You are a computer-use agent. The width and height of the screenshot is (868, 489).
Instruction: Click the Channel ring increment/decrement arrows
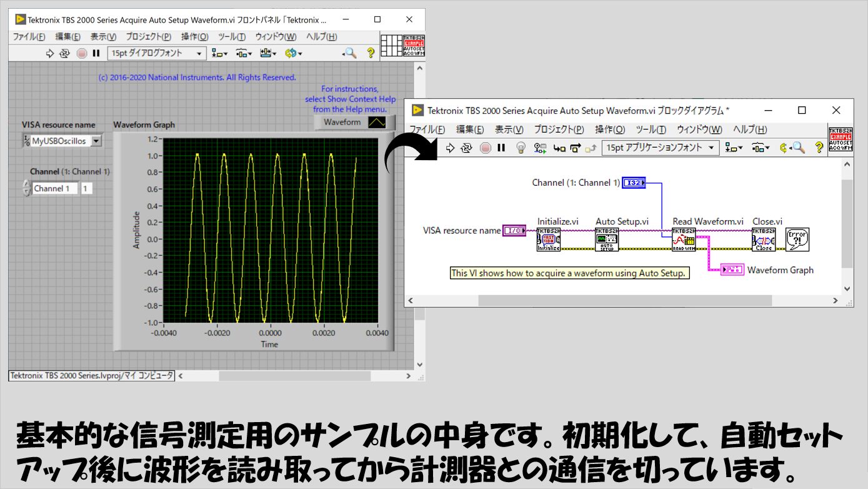(26, 188)
